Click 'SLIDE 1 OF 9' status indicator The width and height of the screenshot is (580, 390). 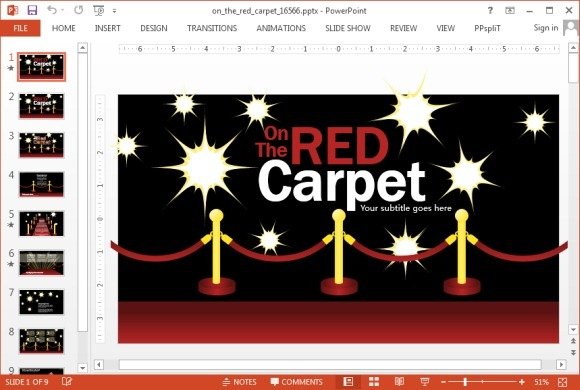click(x=27, y=382)
